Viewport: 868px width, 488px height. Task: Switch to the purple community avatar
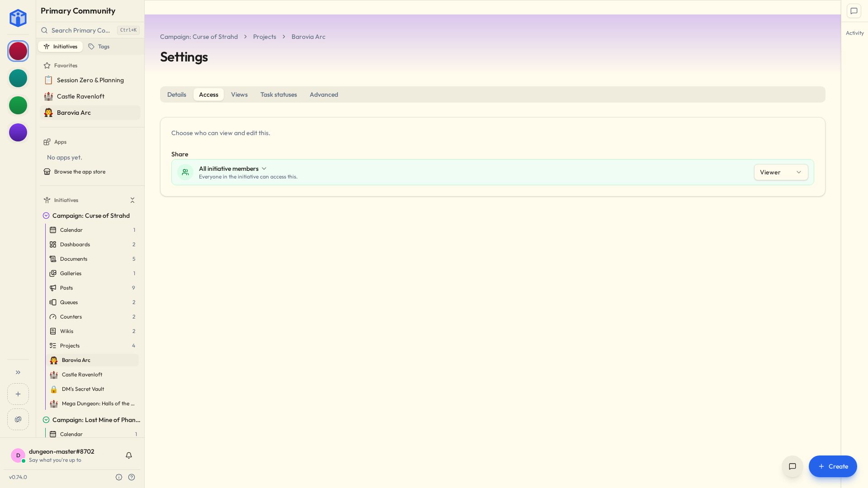coord(18,132)
